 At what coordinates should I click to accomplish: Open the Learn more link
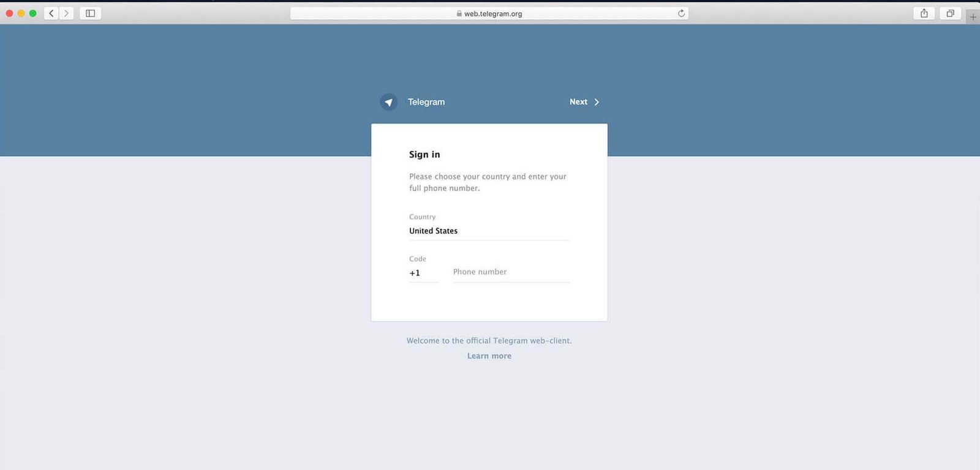point(489,356)
